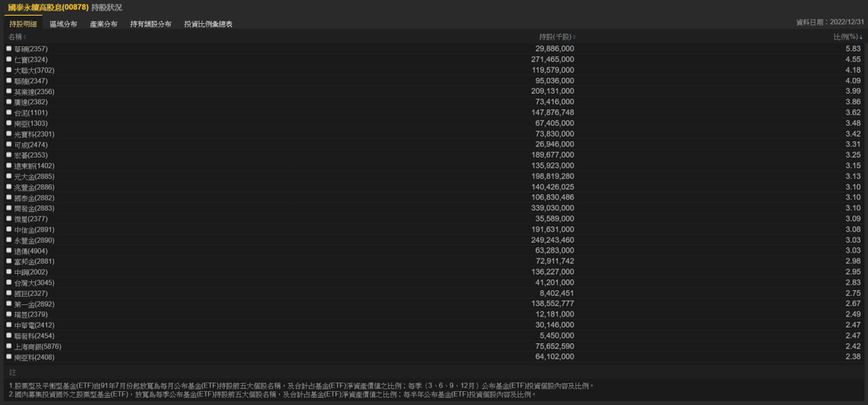Click the stock name 南亞科(2408)

34,357
